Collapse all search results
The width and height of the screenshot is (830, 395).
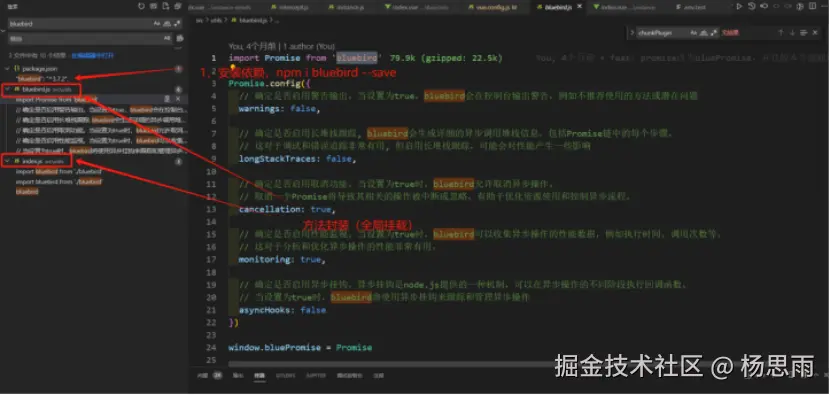pyautogui.click(x=178, y=6)
